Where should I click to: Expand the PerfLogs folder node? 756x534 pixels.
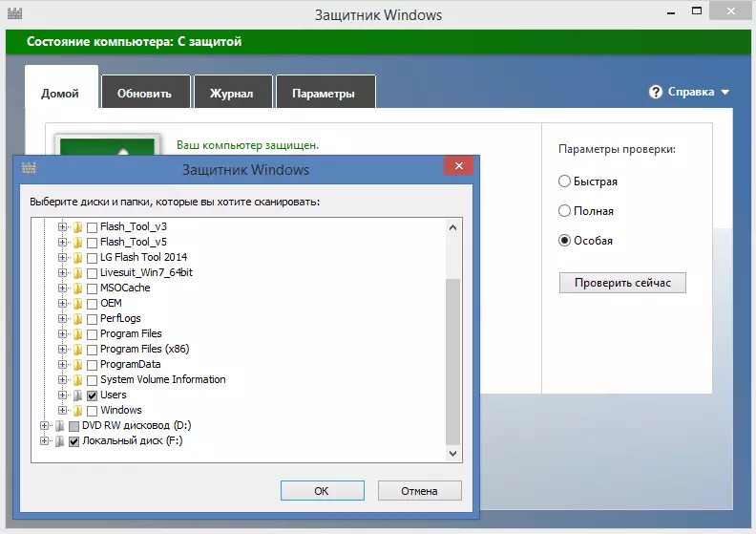point(62,318)
